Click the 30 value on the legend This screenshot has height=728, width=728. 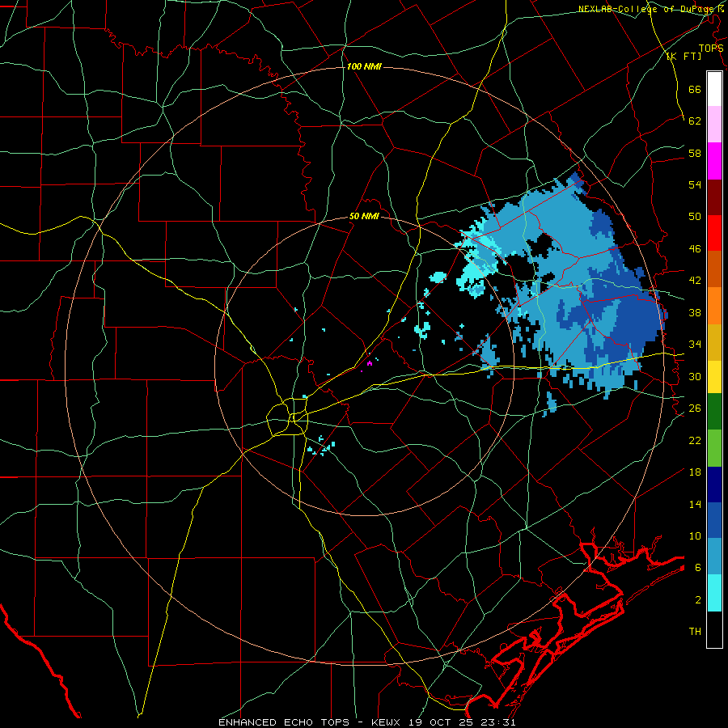[695, 376]
